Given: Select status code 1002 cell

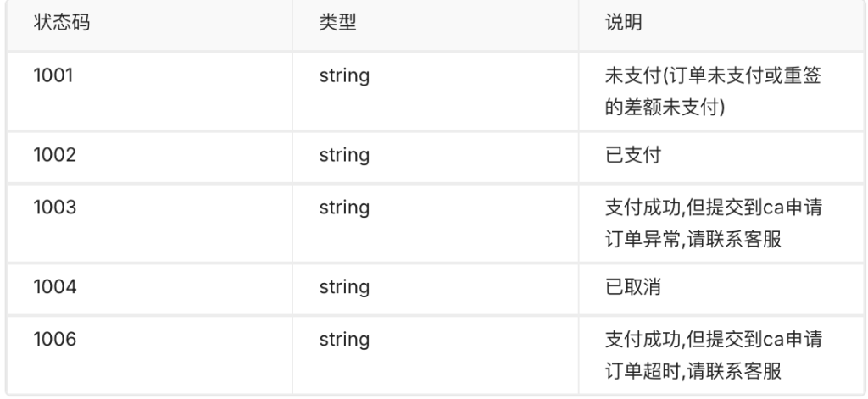Looking at the screenshot, I should 55,155.
